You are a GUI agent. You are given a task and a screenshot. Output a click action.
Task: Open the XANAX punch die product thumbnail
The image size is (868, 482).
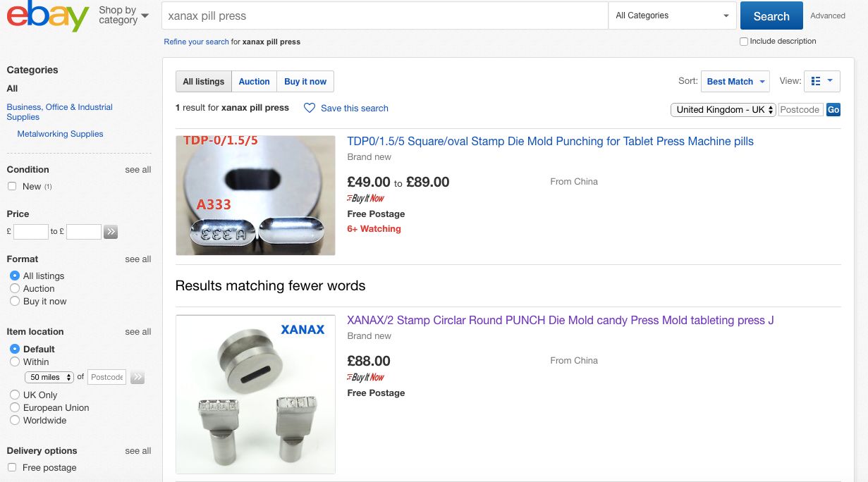(255, 394)
